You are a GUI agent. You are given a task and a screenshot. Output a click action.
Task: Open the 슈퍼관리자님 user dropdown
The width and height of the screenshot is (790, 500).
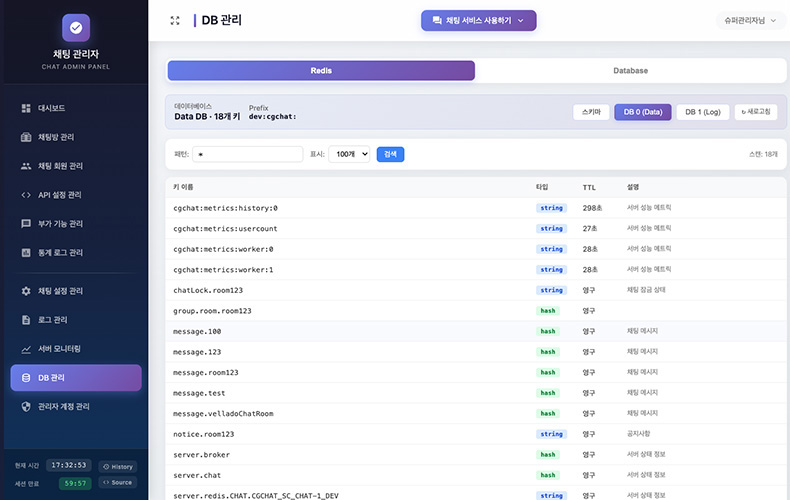pos(750,21)
